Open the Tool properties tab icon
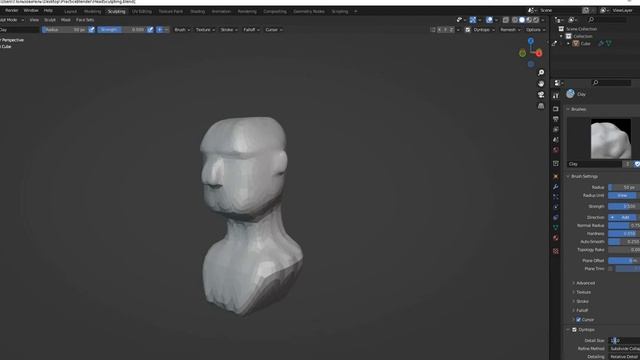This screenshot has width=640, height=360. click(x=556, y=96)
